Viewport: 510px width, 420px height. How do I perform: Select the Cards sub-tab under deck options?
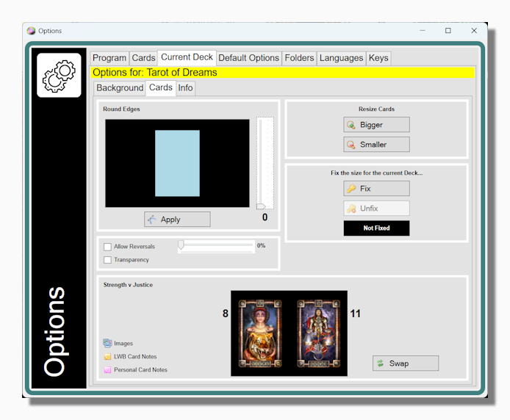(x=161, y=88)
